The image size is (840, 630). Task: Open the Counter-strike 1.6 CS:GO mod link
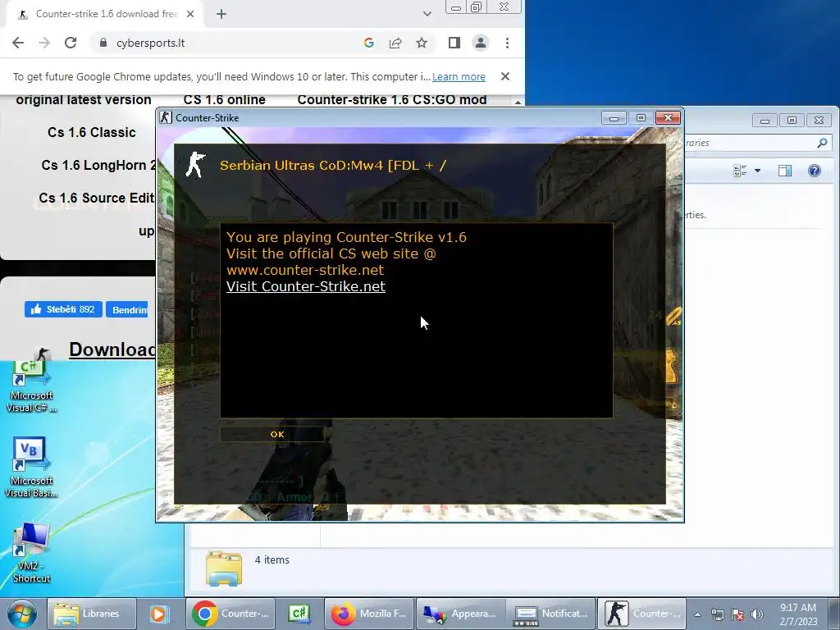[392, 99]
